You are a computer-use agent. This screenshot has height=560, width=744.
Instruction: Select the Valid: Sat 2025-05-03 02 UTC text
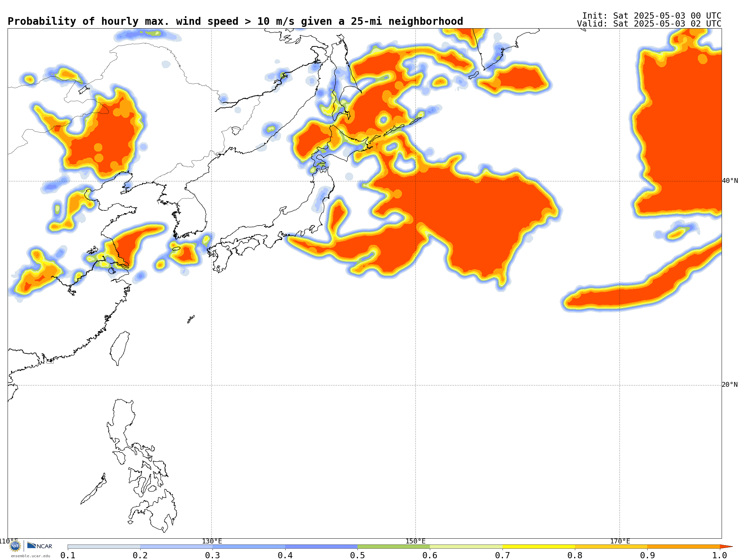pyautogui.click(x=649, y=24)
